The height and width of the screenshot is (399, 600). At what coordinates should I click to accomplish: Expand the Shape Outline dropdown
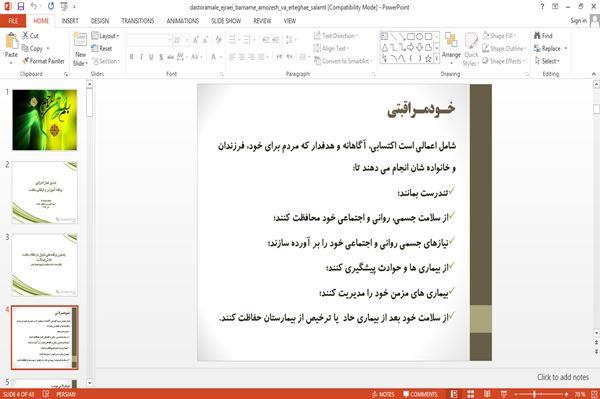pyautogui.click(x=504, y=48)
